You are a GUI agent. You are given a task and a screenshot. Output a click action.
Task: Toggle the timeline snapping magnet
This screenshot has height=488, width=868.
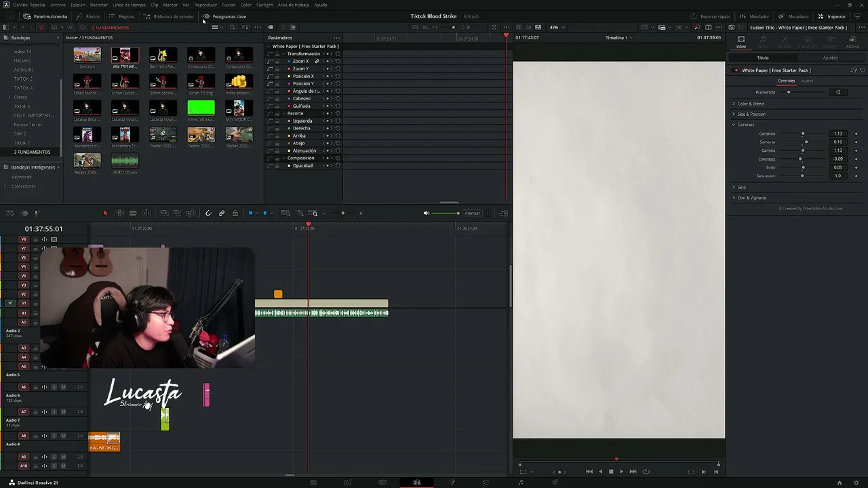tap(208, 213)
